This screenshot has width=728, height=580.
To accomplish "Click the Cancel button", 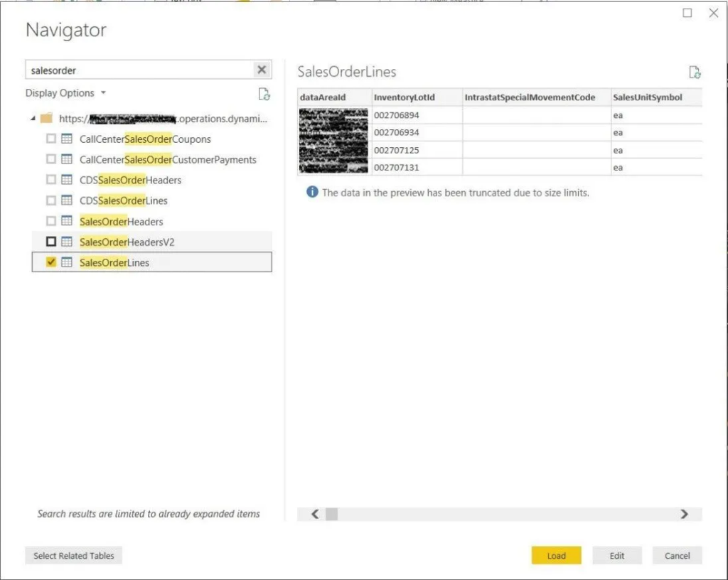I will 677,555.
